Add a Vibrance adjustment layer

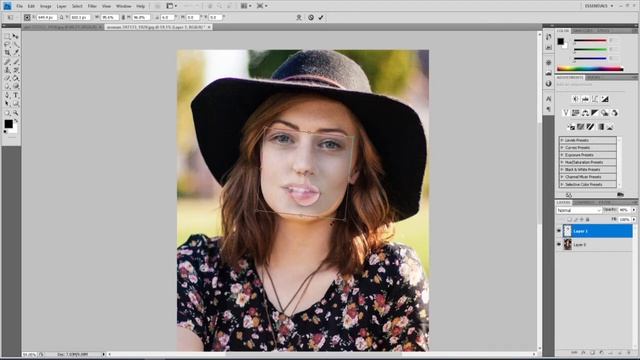click(566, 113)
